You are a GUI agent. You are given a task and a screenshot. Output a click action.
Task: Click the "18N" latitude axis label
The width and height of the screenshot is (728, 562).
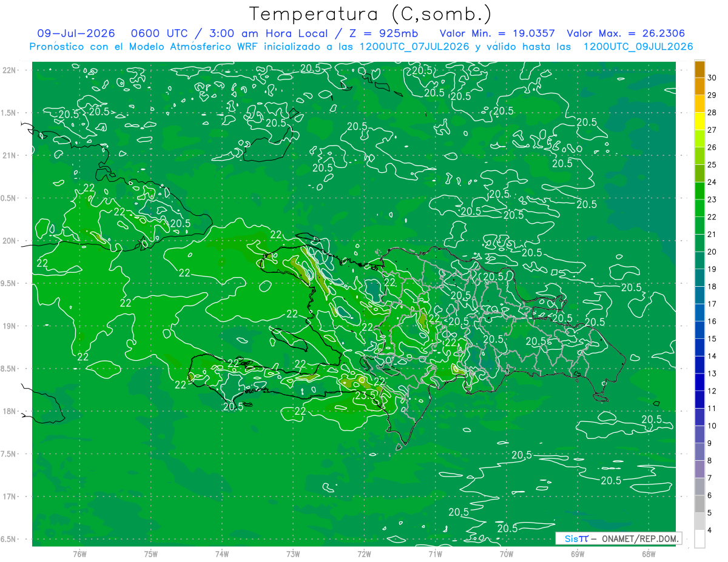coord(10,411)
